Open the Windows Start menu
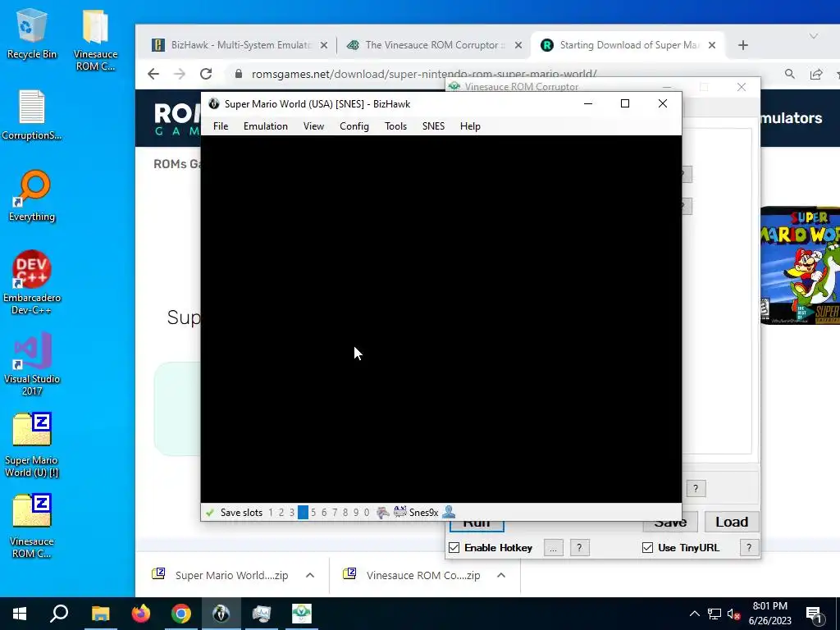Screen dimensions: 840x630 (x=20, y=614)
